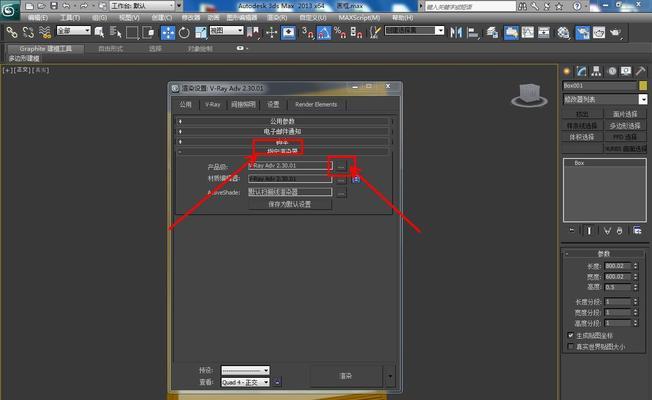
Task: Click the Align tool icon
Action: click(x=473, y=32)
